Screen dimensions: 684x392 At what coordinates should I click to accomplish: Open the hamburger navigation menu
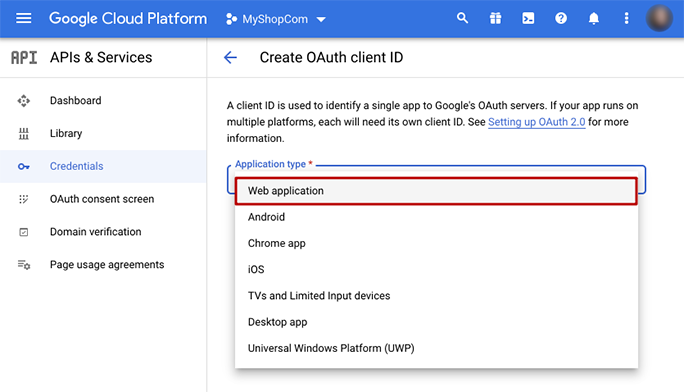pos(24,18)
